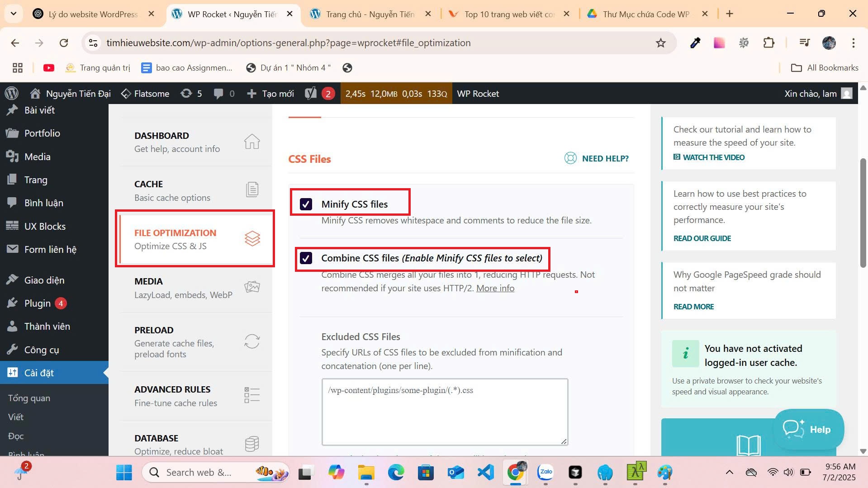868x488 pixels.
Task: Open Chrome three-dot menu
Action: [853, 43]
